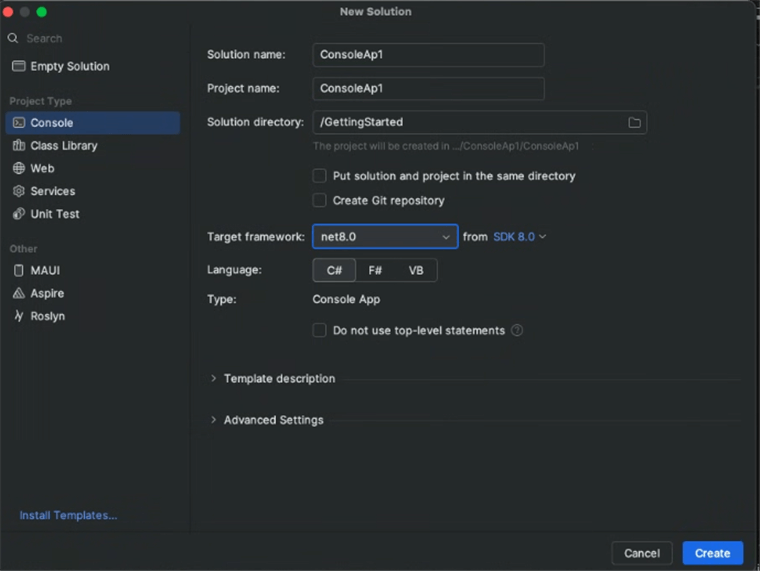Screen dimensions: 760x571
Task: Open the Target framework net8.0 dropdown
Action: [x=385, y=237]
